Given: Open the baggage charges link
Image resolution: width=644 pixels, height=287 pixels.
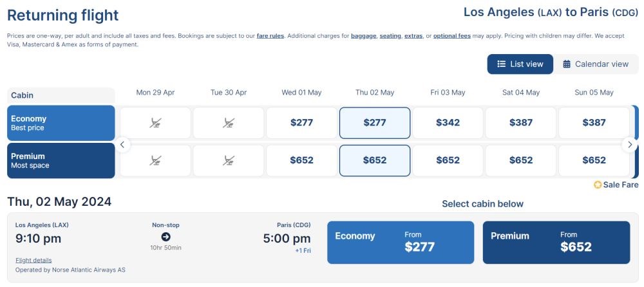Looking at the screenshot, I should [x=363, y=36].
